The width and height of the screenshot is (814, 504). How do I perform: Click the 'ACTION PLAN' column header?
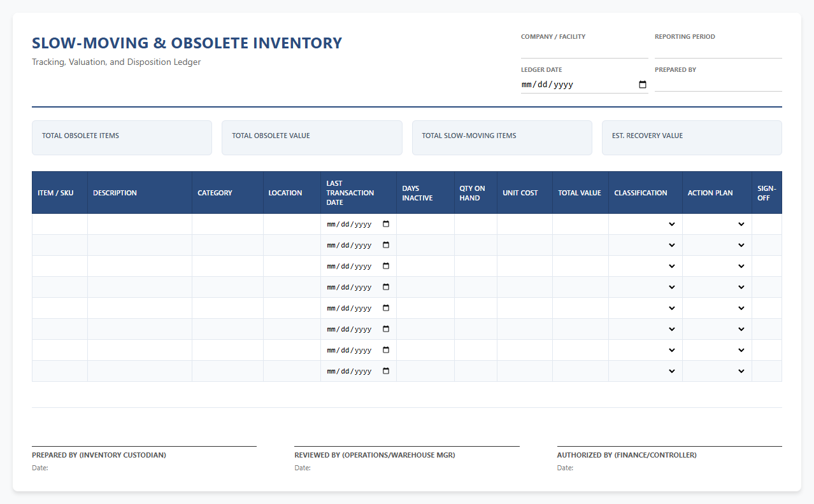coord(717,193)
